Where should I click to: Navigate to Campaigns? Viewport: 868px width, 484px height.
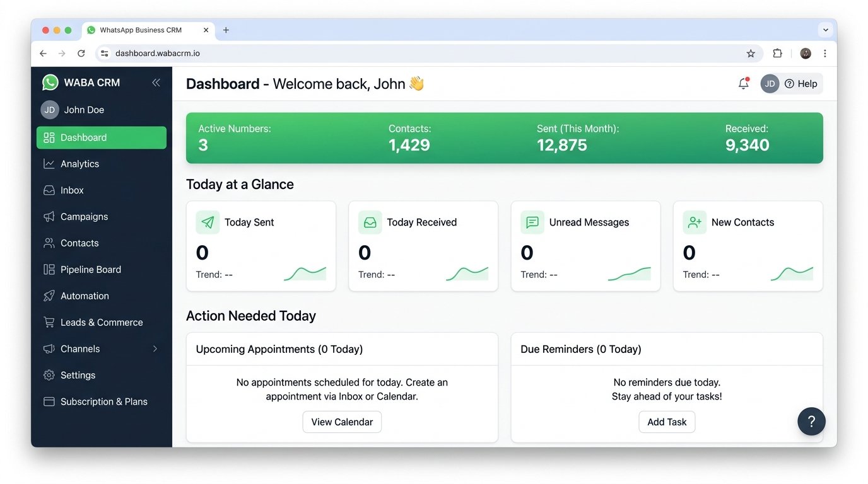click(x=102, y=217)
